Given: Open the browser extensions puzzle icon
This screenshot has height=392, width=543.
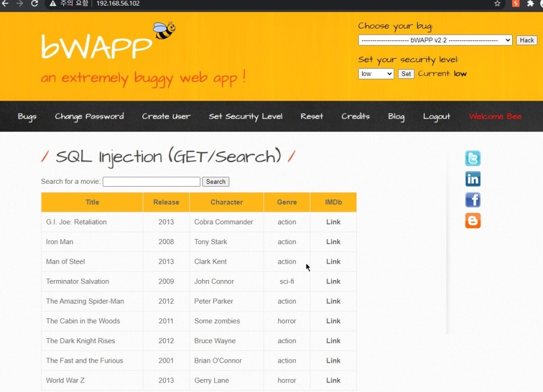Looking at the screenshot, I should point(530,3).
